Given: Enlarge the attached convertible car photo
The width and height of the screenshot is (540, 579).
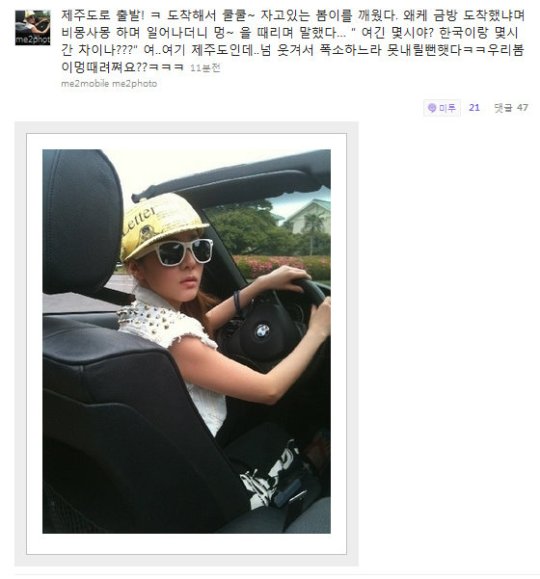Looking at the screenshot, I should (187, 341).
